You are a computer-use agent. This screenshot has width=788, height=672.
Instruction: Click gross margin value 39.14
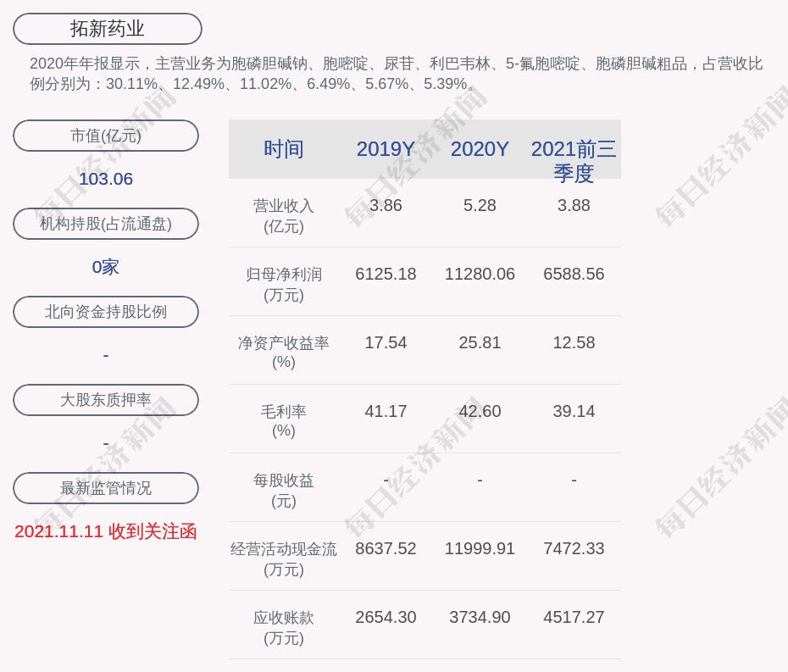coord(574,411)
